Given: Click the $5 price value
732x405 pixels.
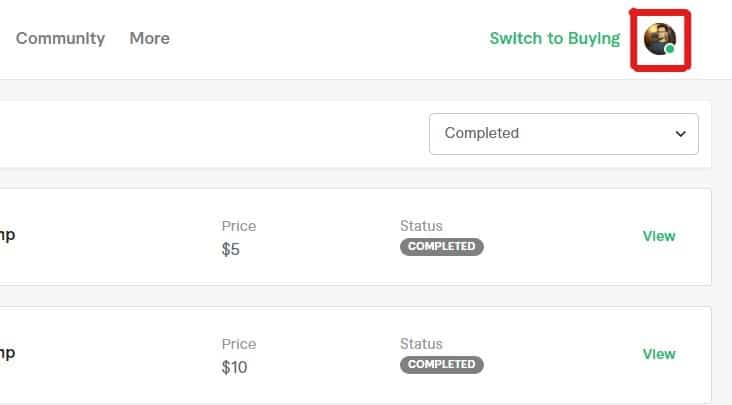Looking at the screenshot, I should click(231, 250).
